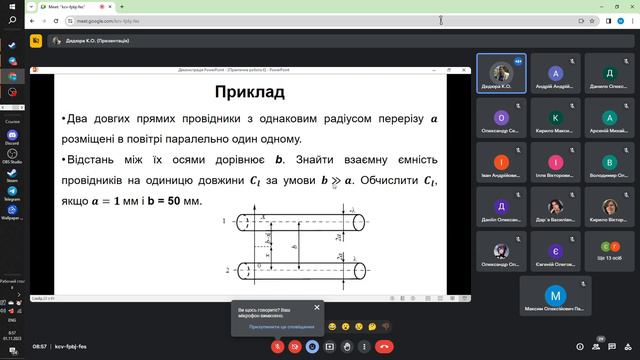Screen dimensions: 640x360
Task: Expand the tab search dropdown arrow
Action: pos(31,7)
